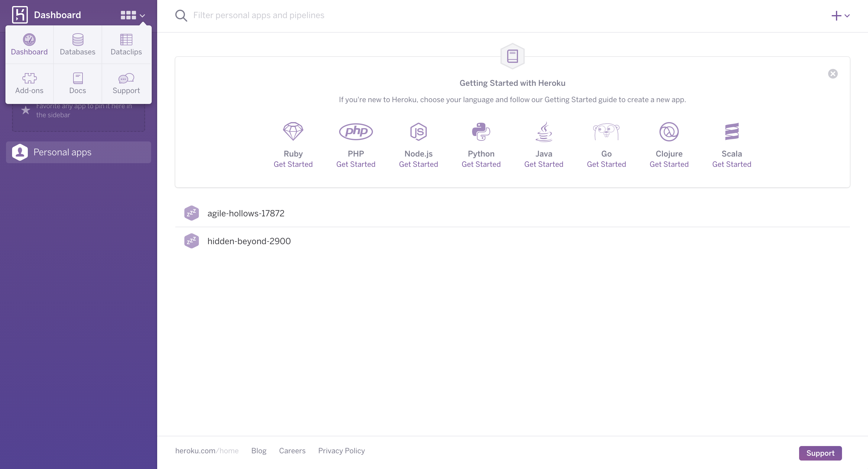Open Dataclips from the app menu
Viewport: 868px width, 469px height.
pyautogui.click(x=126, y=44)
